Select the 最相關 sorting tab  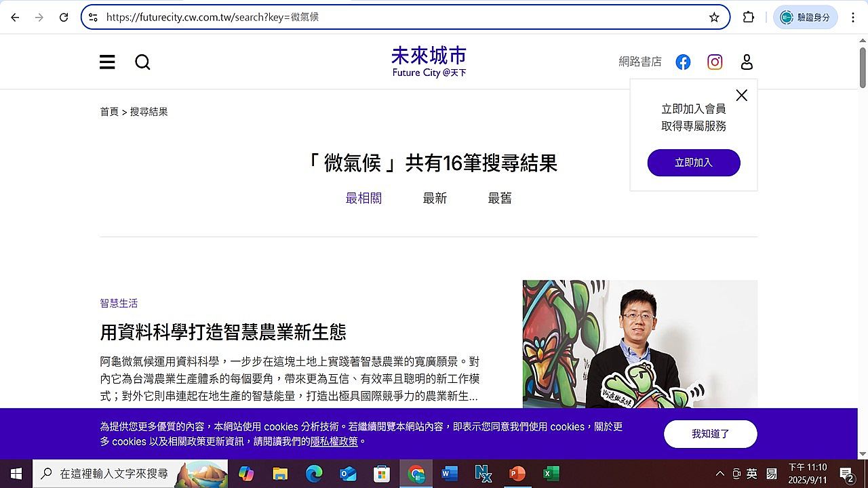click(363, 198)
